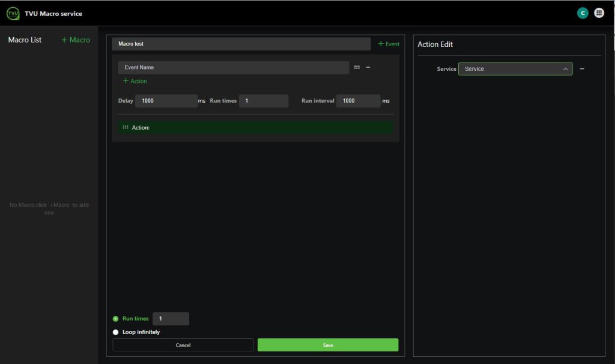Click the +Event icon
Image resolution: width=615 pixels, height=364 pixels.
coord(388,43)
